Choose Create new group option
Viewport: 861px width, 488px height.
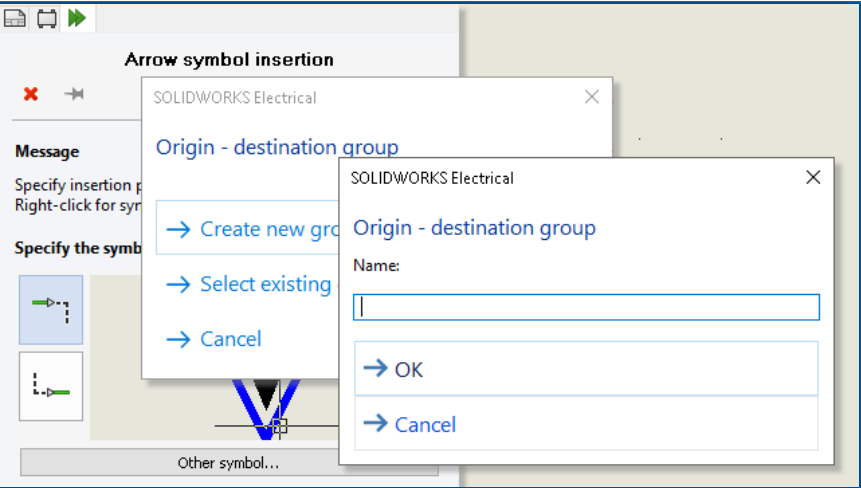[x=247, y=228]
